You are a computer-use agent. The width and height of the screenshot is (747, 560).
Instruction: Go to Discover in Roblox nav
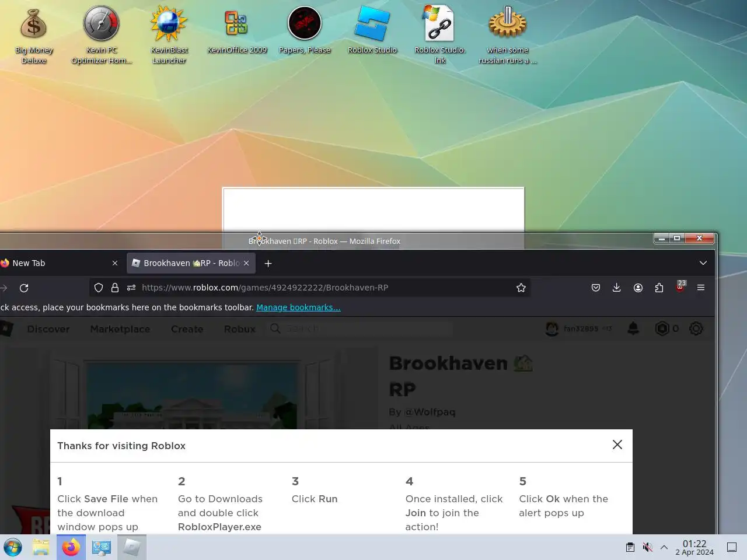click(48, 329)
